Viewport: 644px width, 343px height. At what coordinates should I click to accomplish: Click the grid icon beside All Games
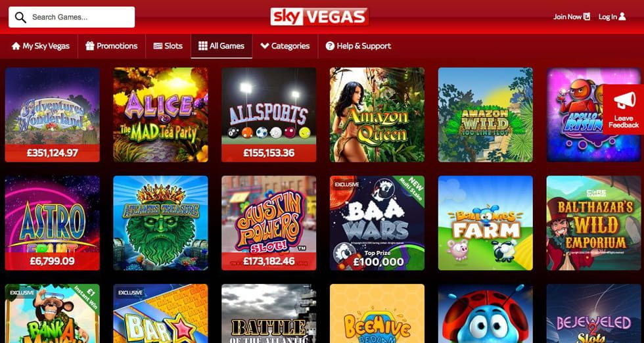(203, 46)
